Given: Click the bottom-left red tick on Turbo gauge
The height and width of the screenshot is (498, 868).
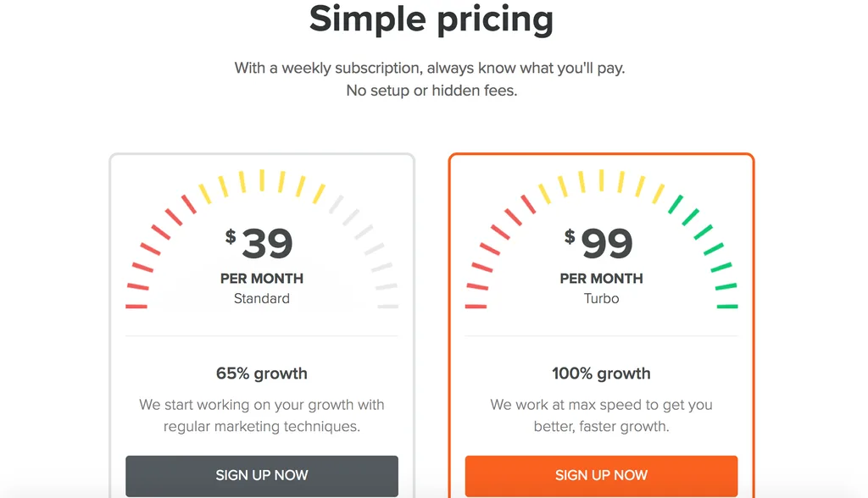Looking at the screenshot, I should coord(476,306).
